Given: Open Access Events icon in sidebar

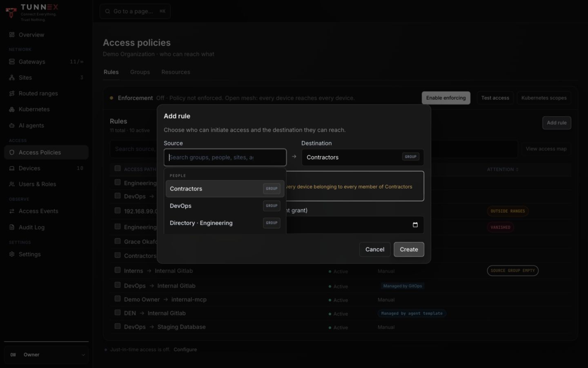Looking at the screenshot, I should (12, 211).
